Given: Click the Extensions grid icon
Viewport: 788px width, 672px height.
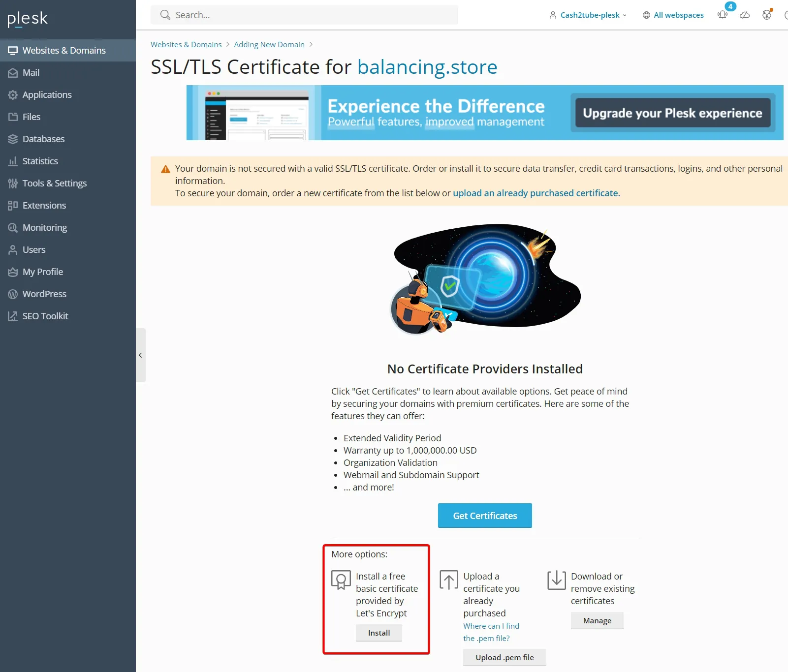Looking at the screenshot, I should point(13,206).
